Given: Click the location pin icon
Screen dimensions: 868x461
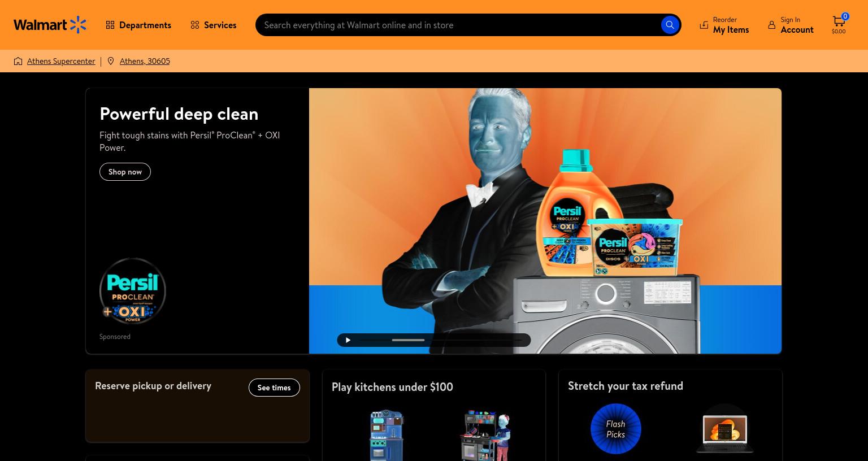Looking at the screenshot, I should tap(111, 61).
